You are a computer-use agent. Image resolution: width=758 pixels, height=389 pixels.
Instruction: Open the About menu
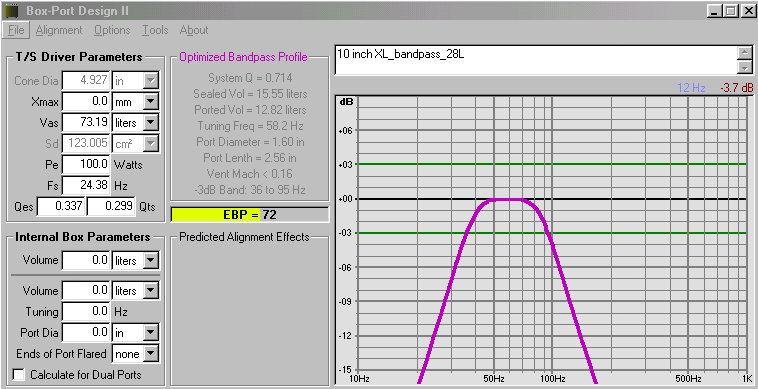(194, 30)
